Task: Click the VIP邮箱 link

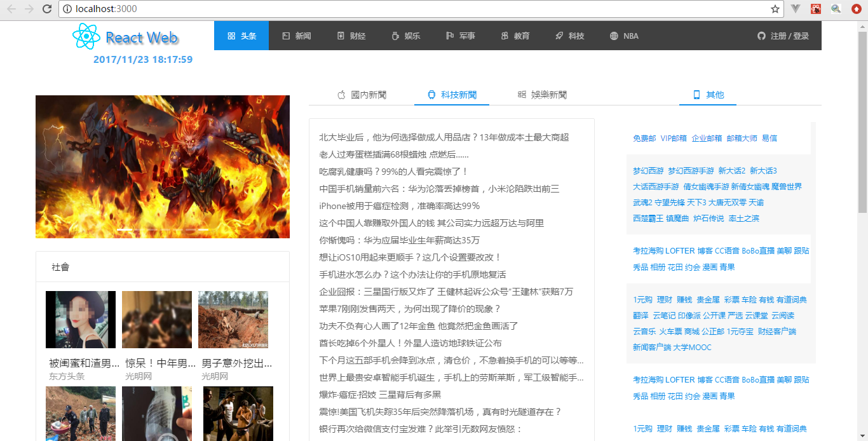Action: (x=674, y=138)
